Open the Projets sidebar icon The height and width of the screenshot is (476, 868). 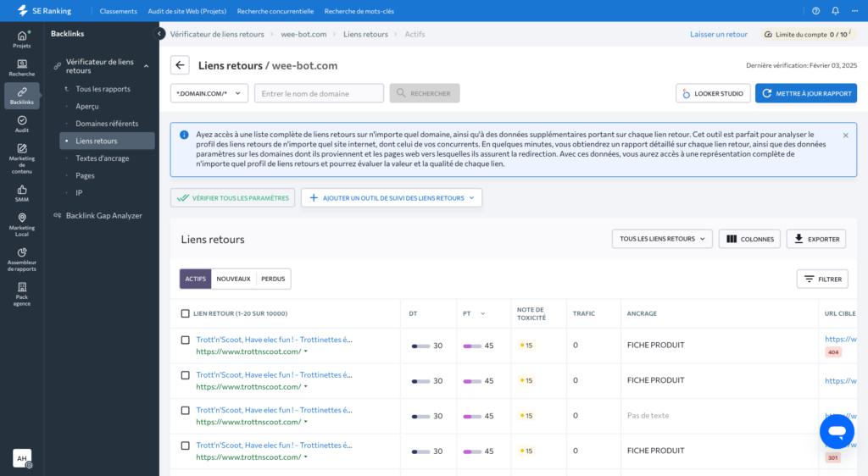pos(21,39)
